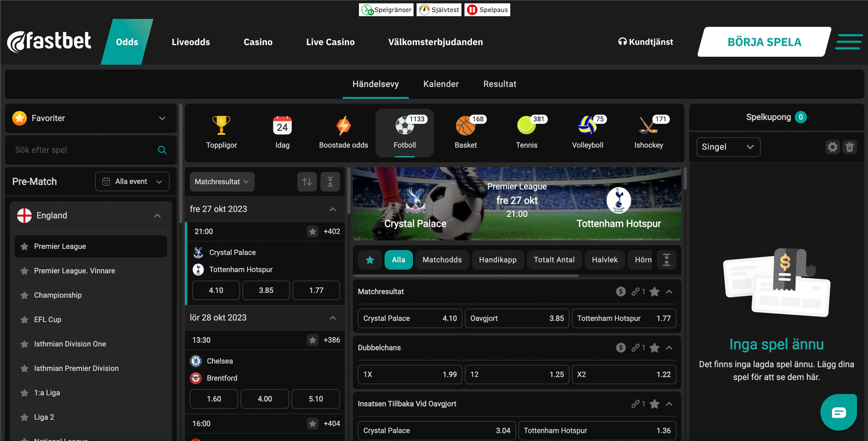Favorite Crystal Palace 21:00 match star
This screenshot has height=441, width=868.
tap(312, 231)
